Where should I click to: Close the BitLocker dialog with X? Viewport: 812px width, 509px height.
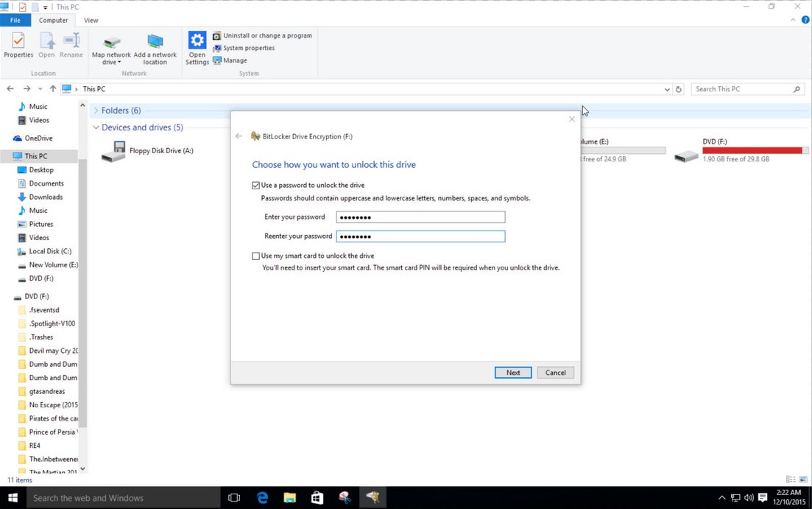(x=572, y=119)
